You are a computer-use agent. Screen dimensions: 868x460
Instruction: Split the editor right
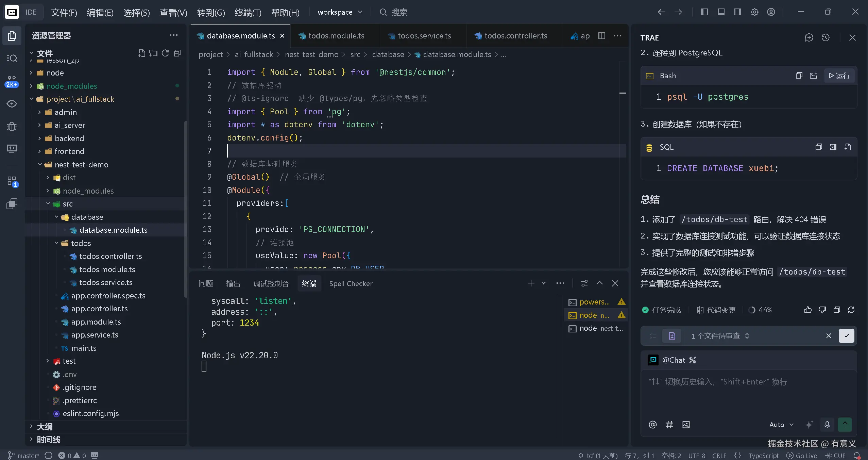point(602,36)
